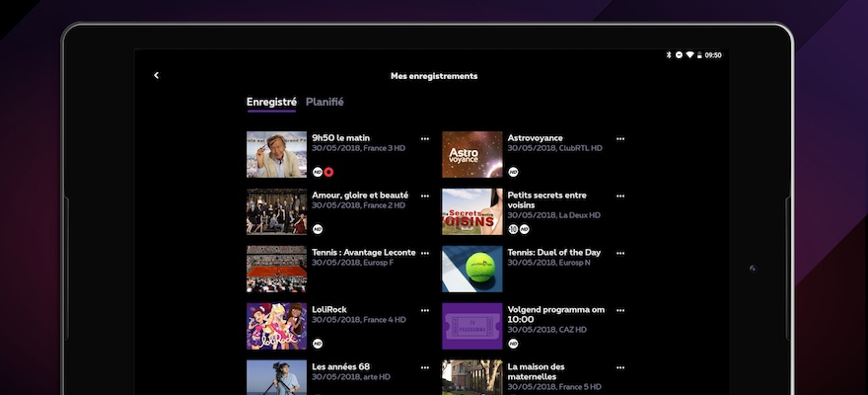The width and height of the screenshot is (868, 395).
Task: Click the 30/05/2018, France 2 HD subtitle
Action: [x=359, y=205]
